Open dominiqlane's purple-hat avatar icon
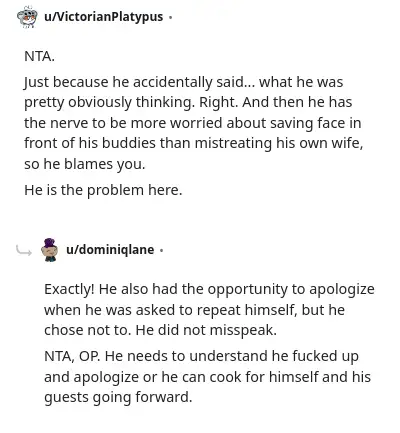Image resolution: width=400 pixels, height=433 pixels. pyautogui.click(x=50, y=250)
